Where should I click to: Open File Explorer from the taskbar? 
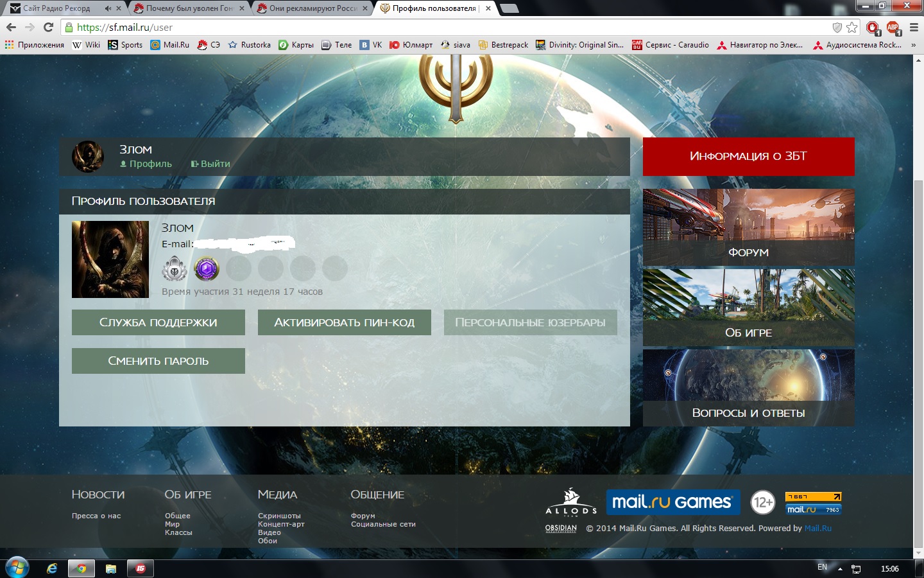tap(111, 568)
